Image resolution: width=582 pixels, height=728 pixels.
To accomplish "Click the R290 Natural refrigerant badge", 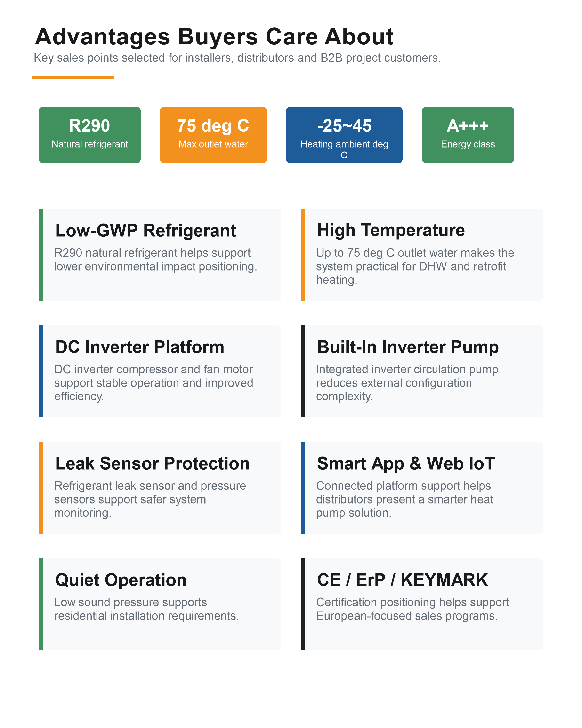I will point(89,135).
